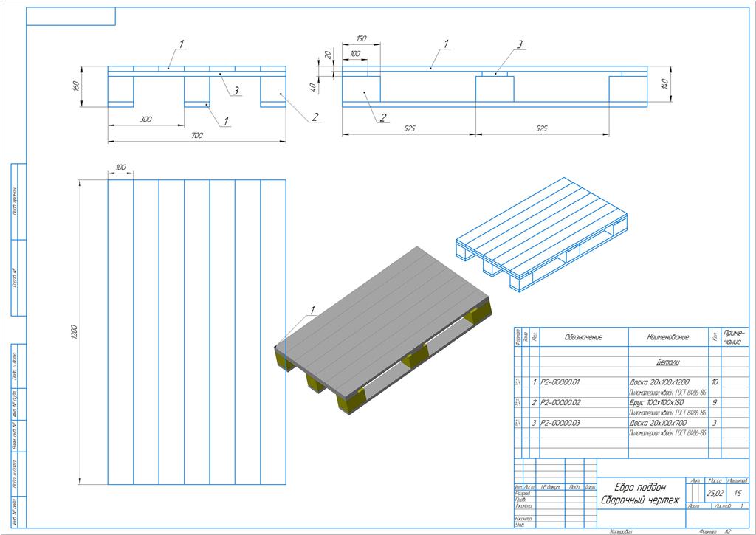Click the № докум. column header
756x535 pixels.
[549, 487]
